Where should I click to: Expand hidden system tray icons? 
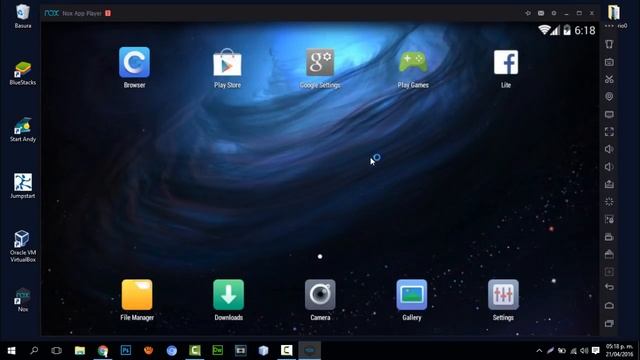(539, 351)
